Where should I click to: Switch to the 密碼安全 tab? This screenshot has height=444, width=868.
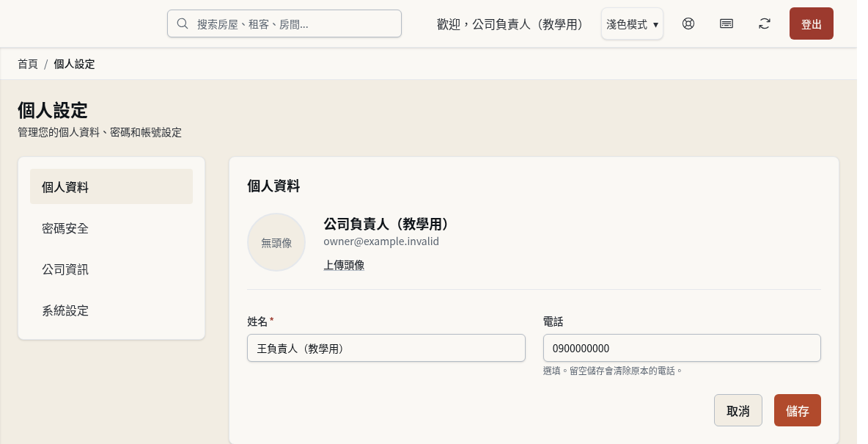pos(111,228)
